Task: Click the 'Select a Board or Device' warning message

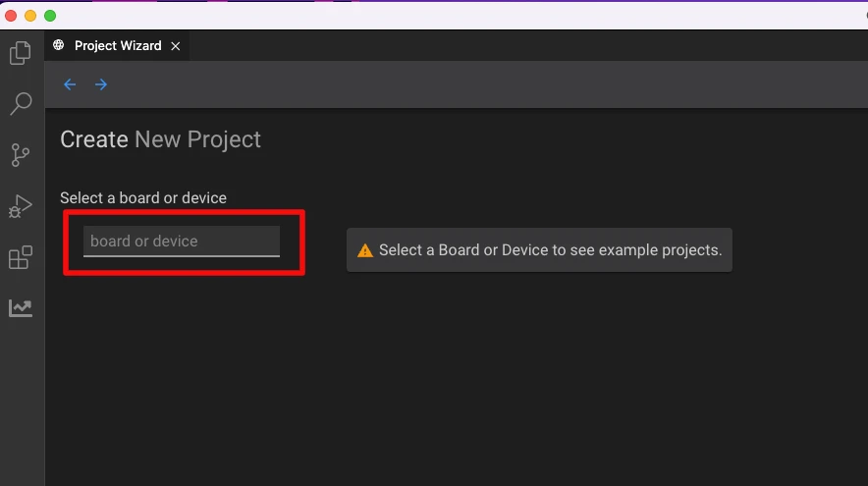Action: pos(550,250)
